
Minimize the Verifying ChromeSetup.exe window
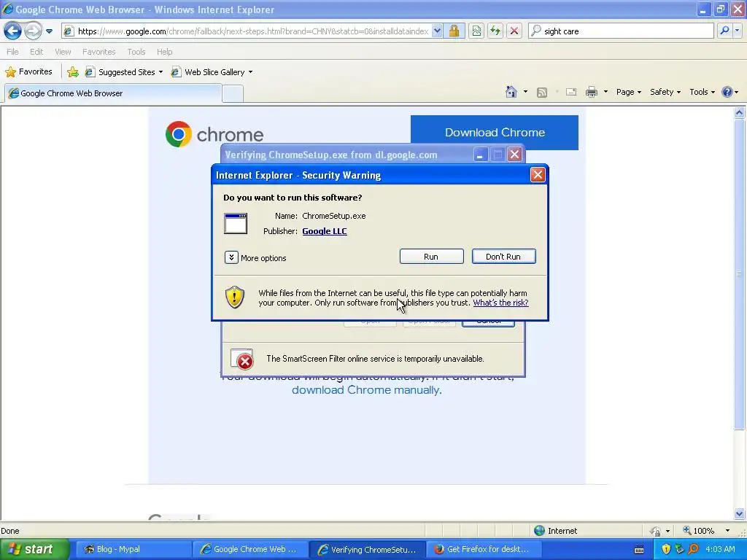(x=480, y=155)
